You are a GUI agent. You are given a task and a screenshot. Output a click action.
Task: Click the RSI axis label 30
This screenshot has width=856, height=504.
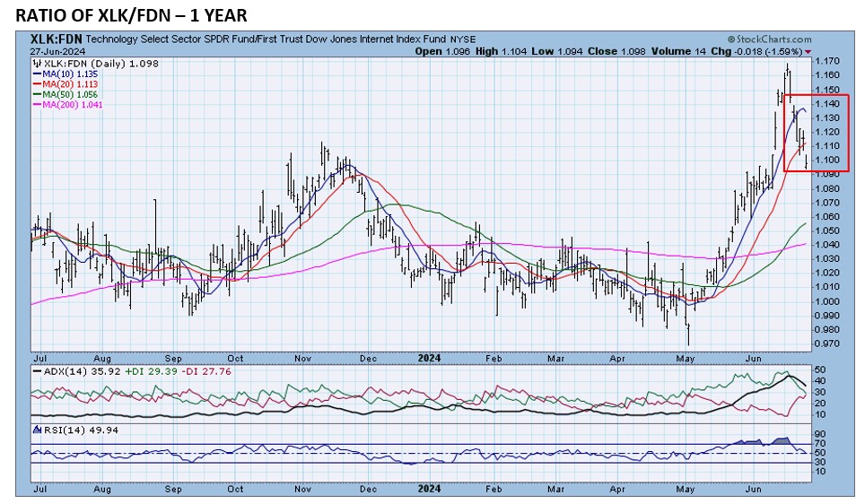pos(819,462)
